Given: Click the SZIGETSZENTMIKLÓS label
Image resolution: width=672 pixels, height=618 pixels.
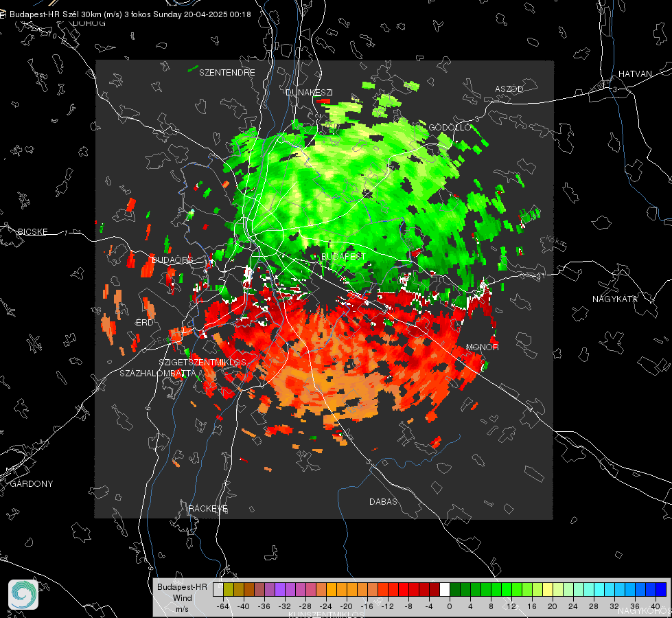Looking at the screenshot, I should 202,363.
